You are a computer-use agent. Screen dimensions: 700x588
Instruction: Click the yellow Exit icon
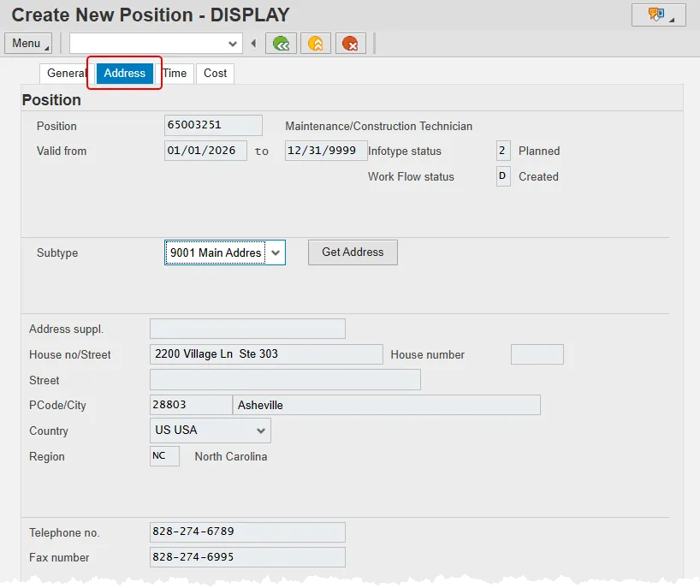tap(316, 44)
